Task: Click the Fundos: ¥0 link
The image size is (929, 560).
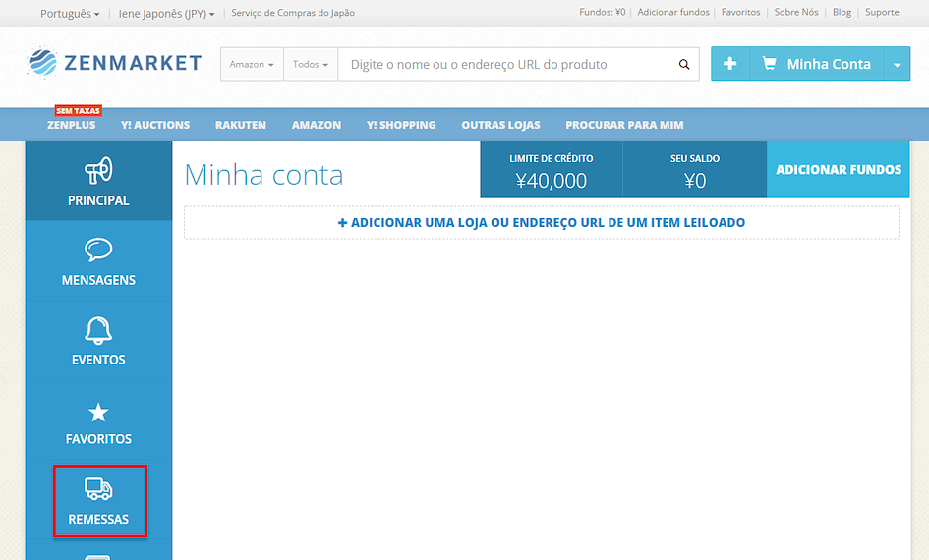Action: pyautogui.click(x=602, y=12)
